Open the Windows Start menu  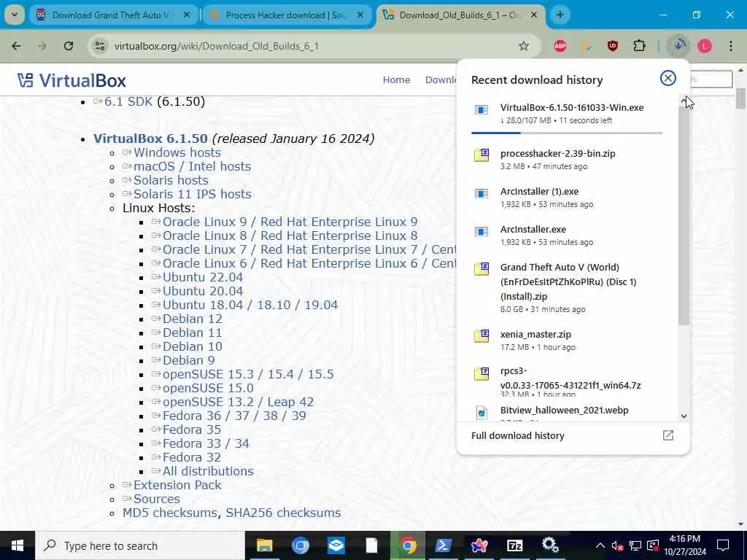(x=18, y=545)
